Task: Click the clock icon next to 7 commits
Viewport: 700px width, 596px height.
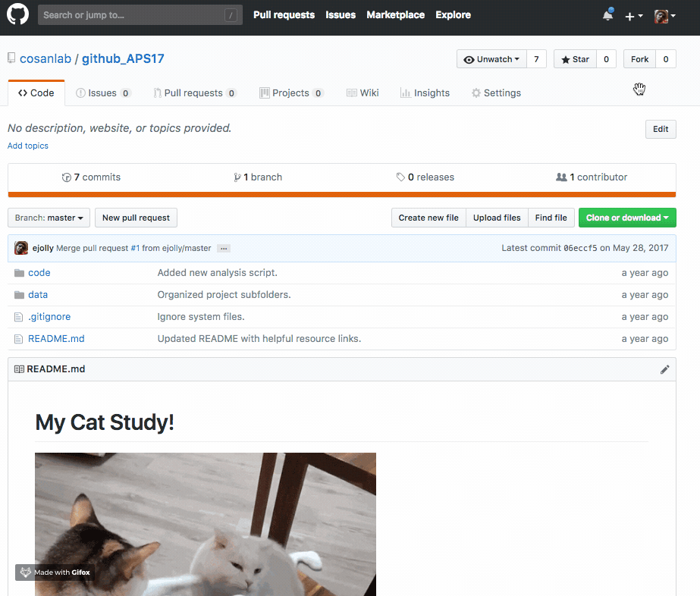Action: (67, 177)
